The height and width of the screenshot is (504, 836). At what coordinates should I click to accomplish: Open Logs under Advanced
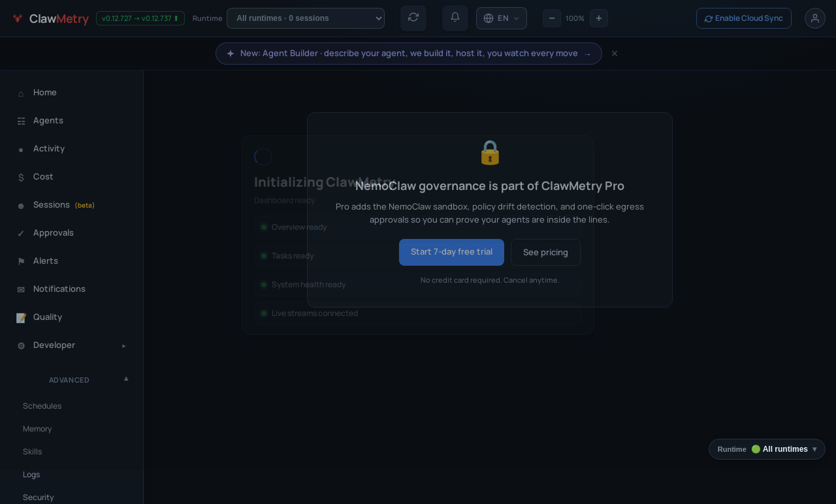[x=31, y=475]
